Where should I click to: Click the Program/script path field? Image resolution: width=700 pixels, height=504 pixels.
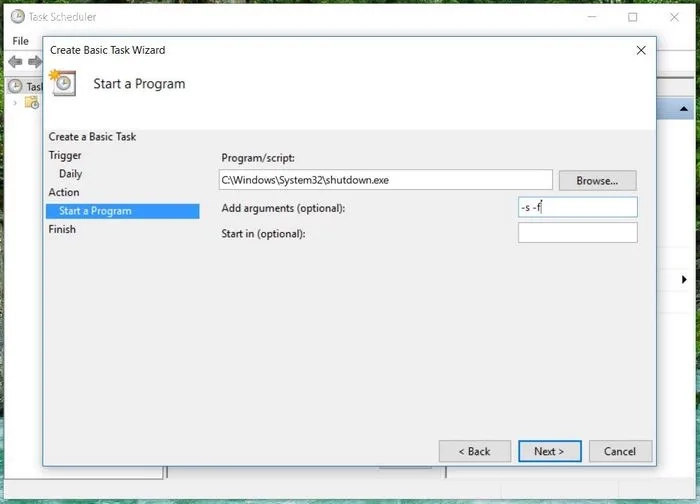pos(385,180)
